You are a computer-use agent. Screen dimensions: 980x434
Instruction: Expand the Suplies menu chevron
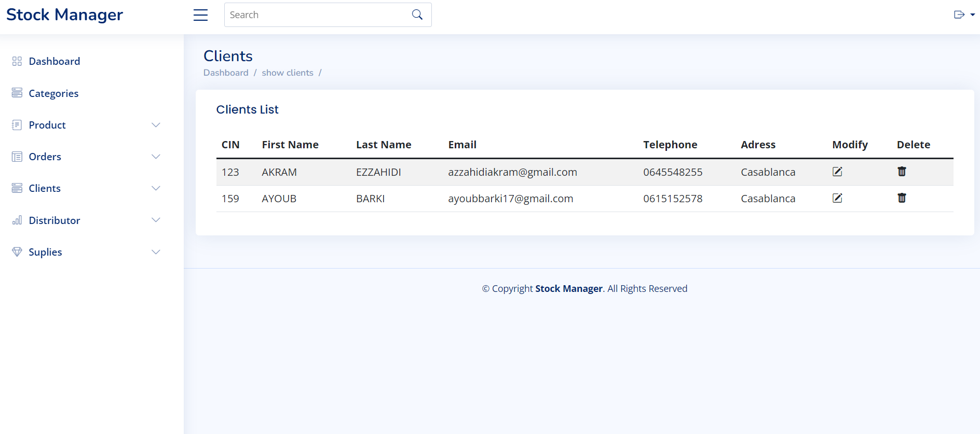click(x=156, y=252)
